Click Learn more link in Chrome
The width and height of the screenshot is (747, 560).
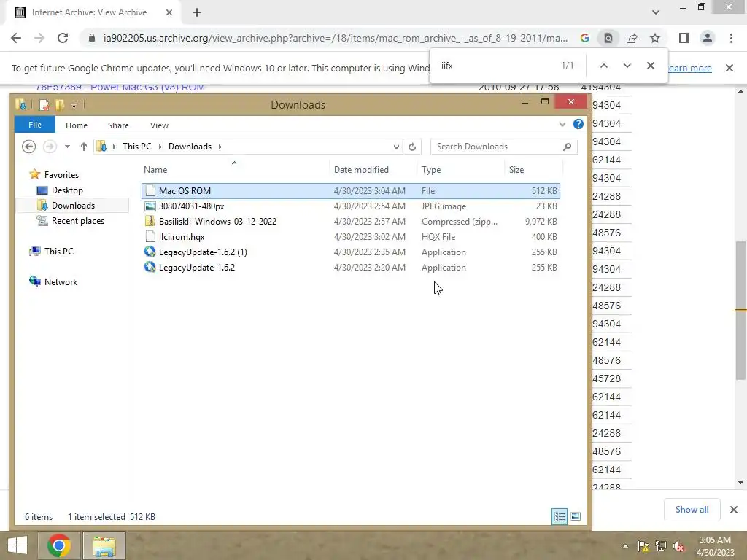coord(690,68)
